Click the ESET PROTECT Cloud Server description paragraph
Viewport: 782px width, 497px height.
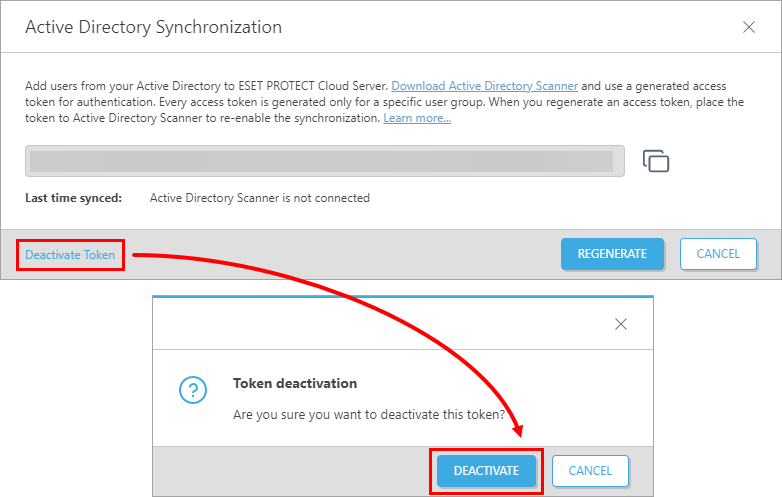(x=385, y=102)
